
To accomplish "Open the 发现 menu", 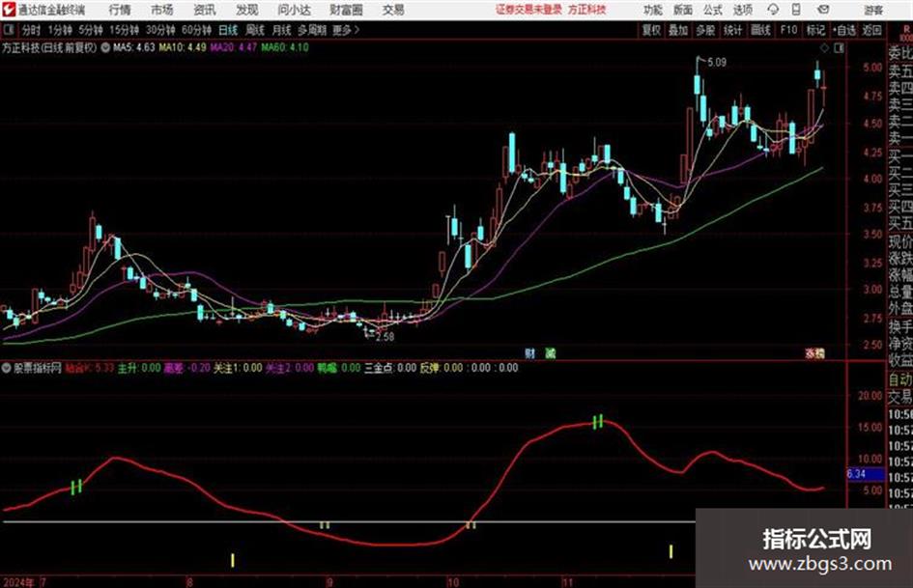I will coord(247,10).
